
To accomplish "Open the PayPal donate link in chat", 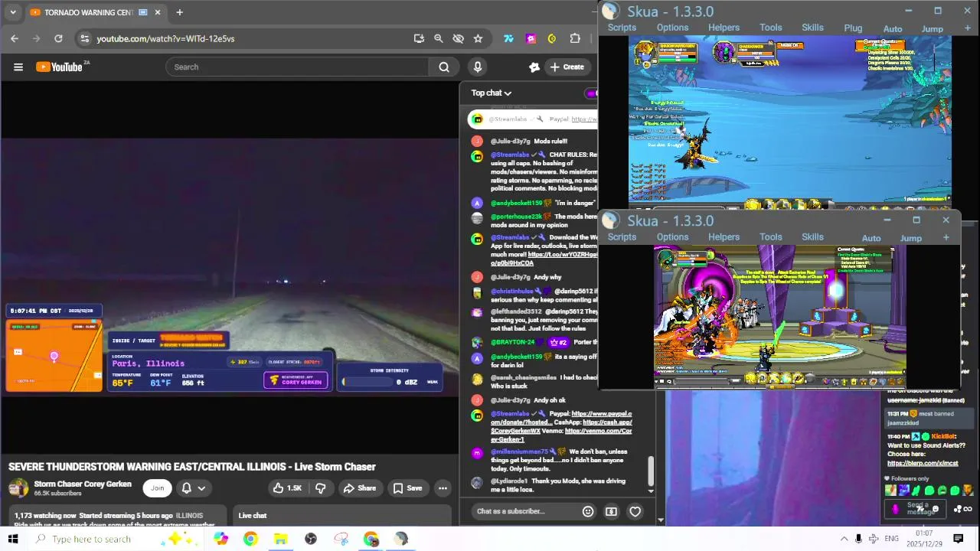I will (561, 418).
